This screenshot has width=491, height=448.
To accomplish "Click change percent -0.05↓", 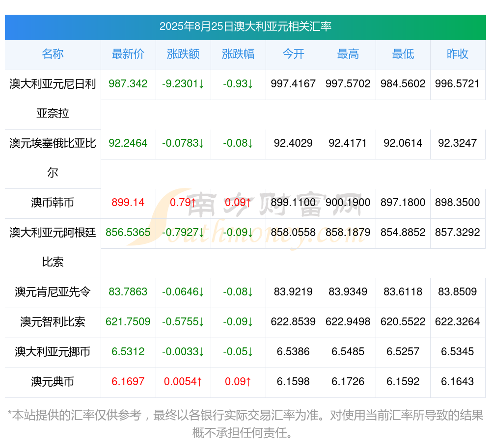I will [238, 352].
